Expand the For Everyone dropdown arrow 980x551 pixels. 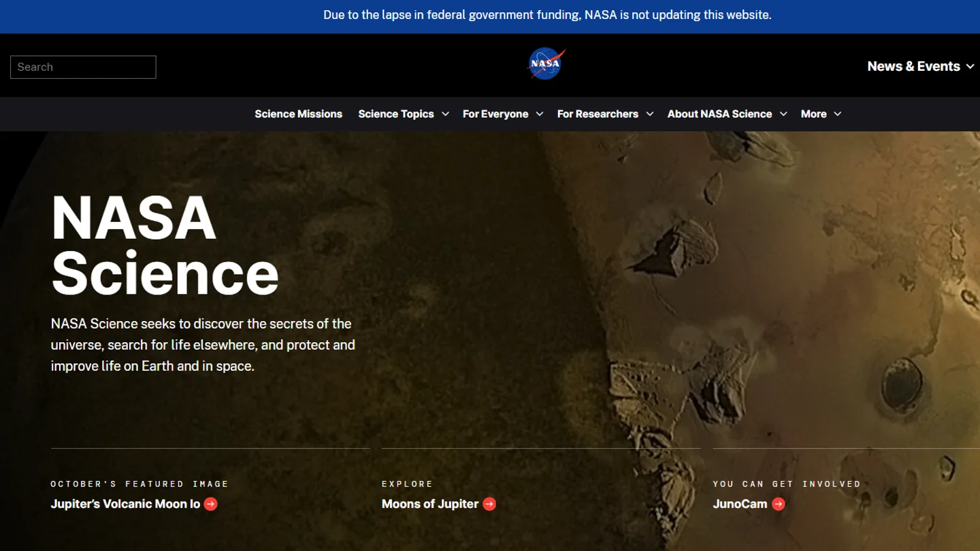click(540, 114)
